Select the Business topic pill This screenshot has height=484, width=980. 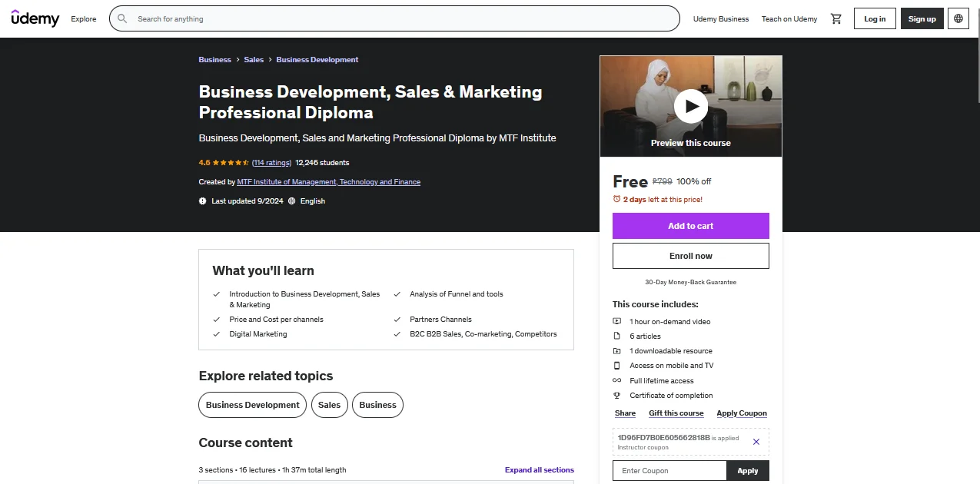coord(377,405)
